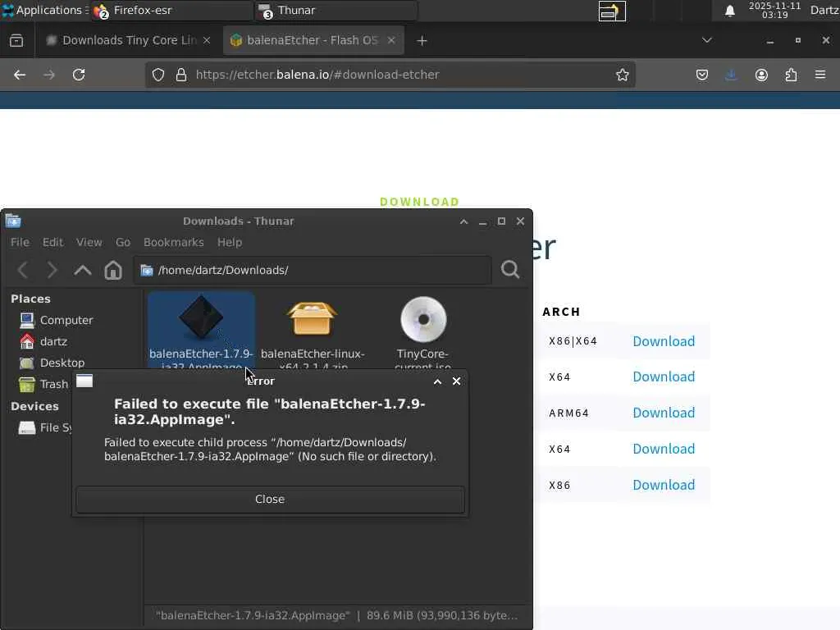Click Thunar location path field
The height and width of the screenshot is (630, 840).
(x=313, y=270)
